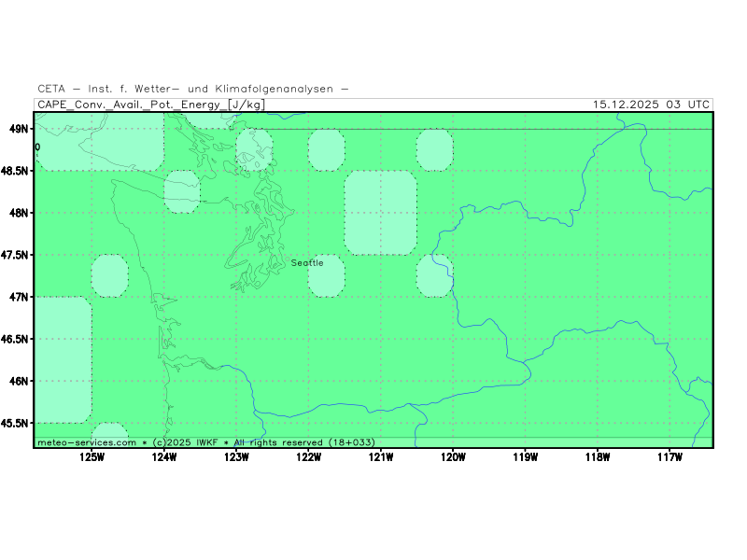
Task: Select the 122W longitude axis label
Action: [308, 457]
